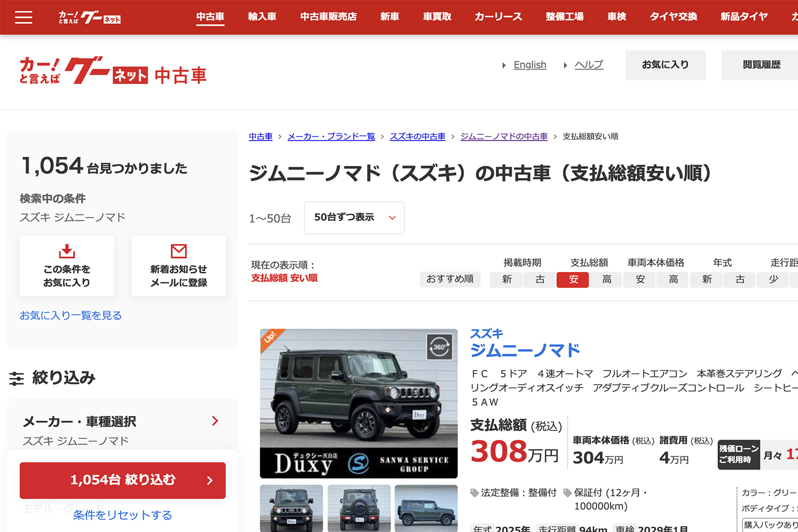Open the hamburger navigation menu
The image size is (798, 532).
(23, 17)
